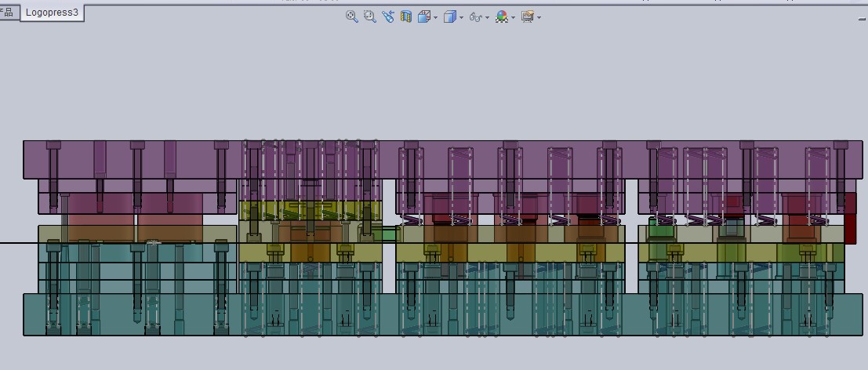
Task: Click the Zoom to Fit icon
Action: click(351, 16)
